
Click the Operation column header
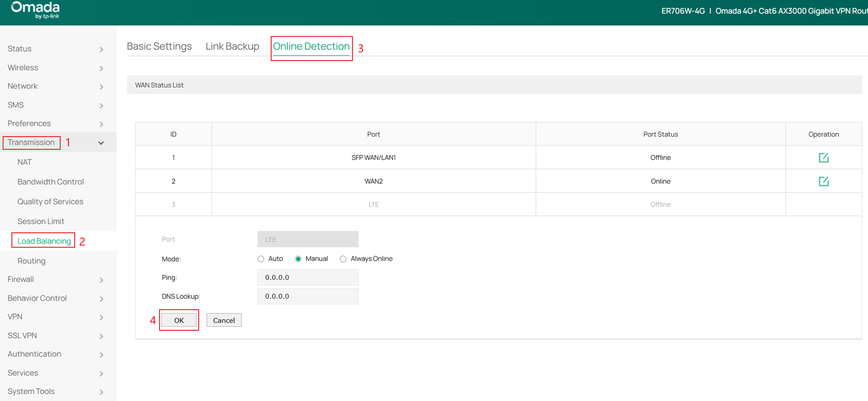(823, 134)
